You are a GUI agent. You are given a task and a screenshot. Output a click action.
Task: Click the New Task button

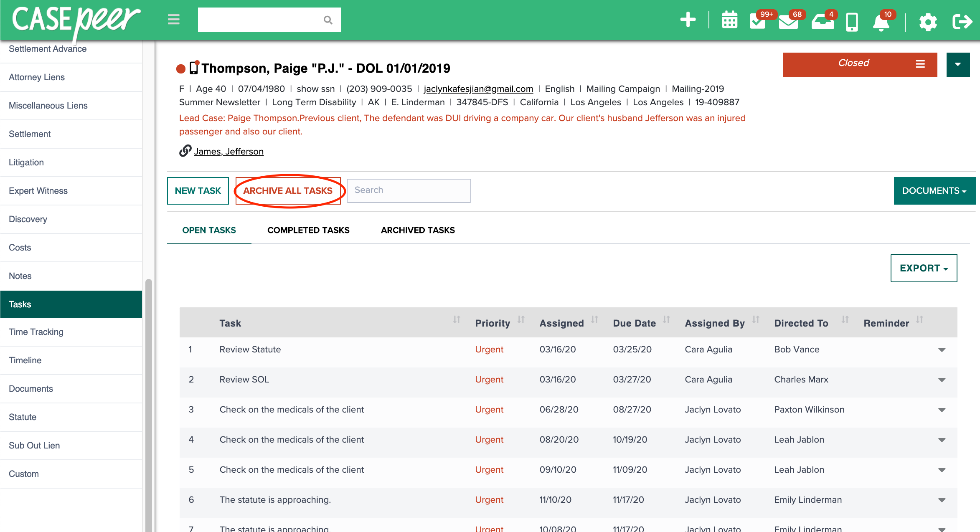coord(198,190)
